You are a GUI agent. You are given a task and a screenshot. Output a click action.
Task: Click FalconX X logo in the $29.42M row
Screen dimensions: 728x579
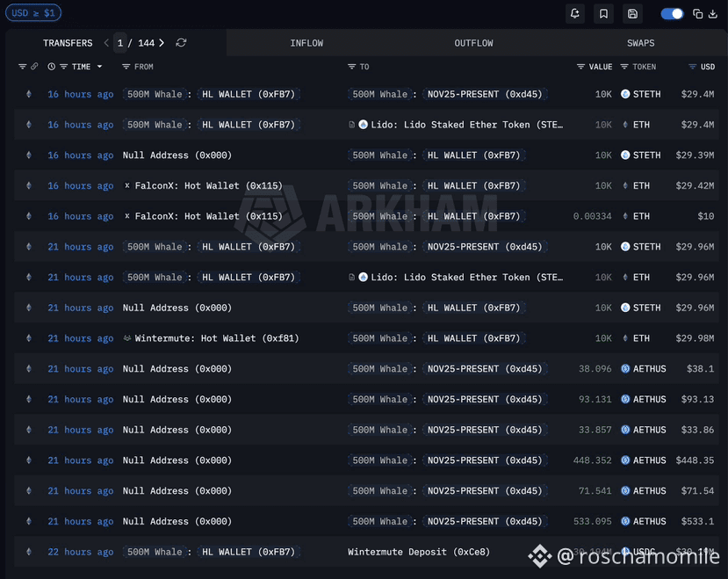tap(126, 185)
